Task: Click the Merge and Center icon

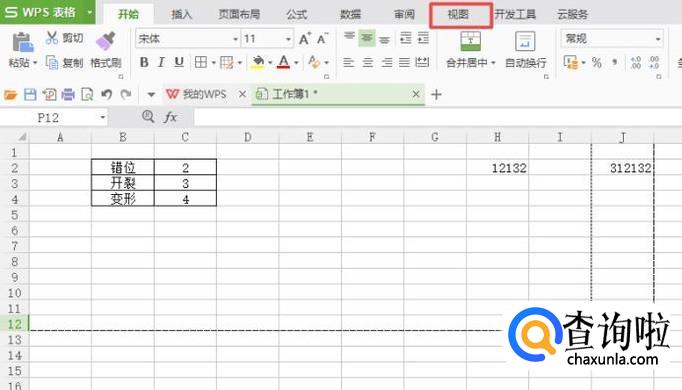Action: tap(470, 41)
